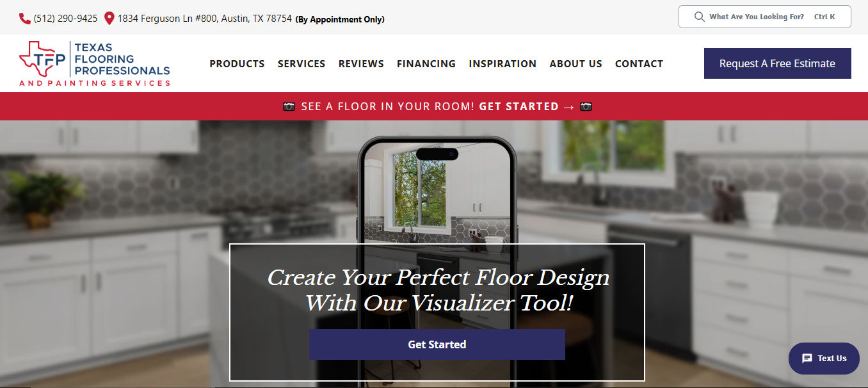The image size is (868, 388).
Task: Focus the What Are You Looking For search box
Action: (x=765, y=17)
